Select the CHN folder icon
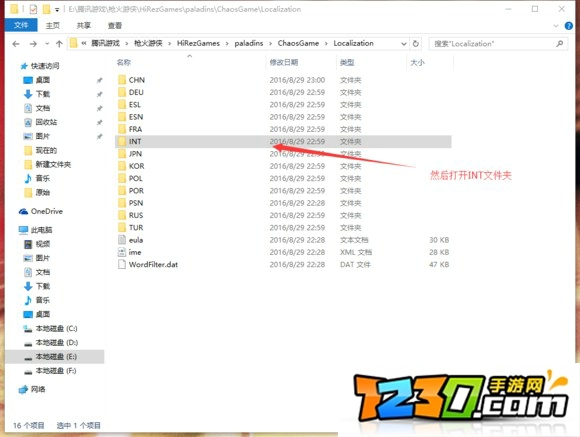 [122, 80]
